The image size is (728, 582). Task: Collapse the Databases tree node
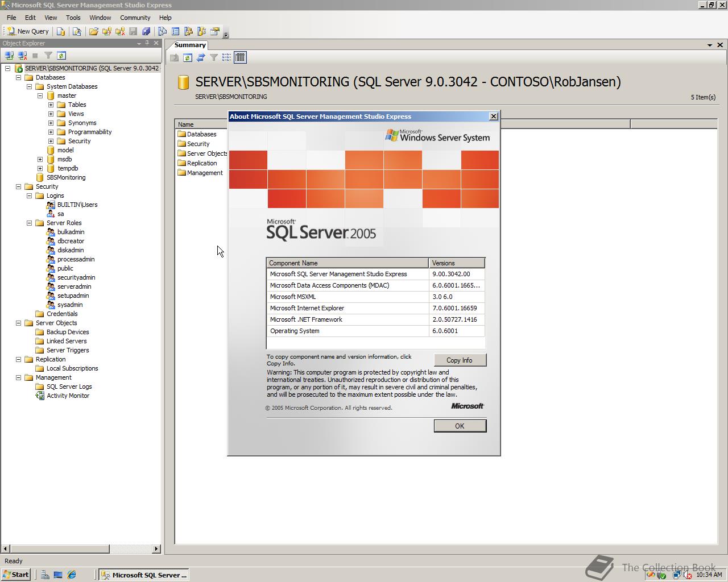click(x=19, y=77)
